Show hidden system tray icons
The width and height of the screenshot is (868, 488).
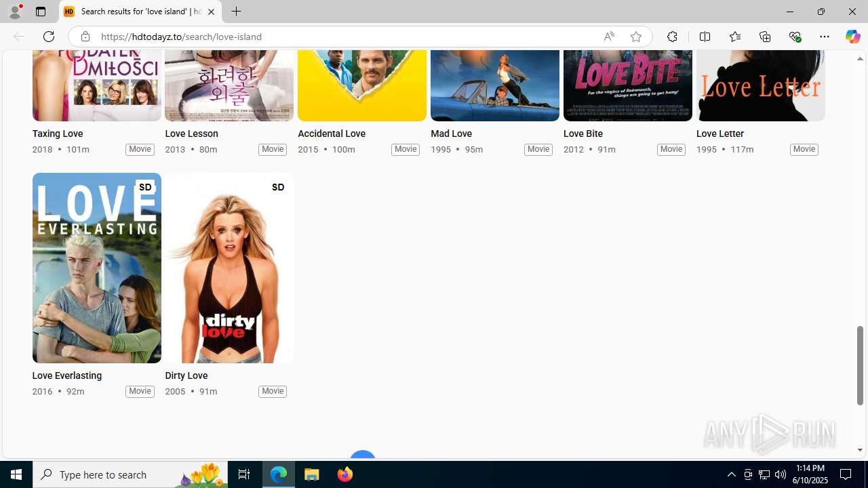(731, 474)
